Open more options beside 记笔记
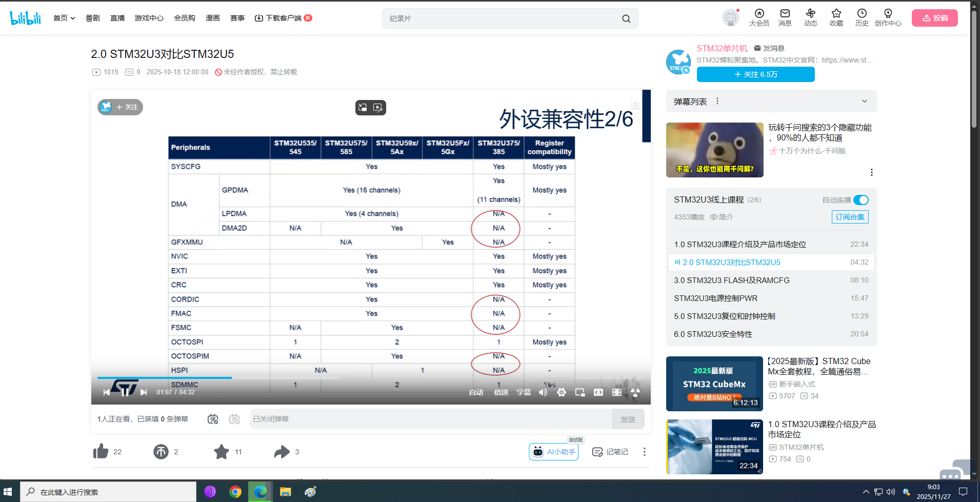This screenshot has width=980, height=502. [645, 452]
